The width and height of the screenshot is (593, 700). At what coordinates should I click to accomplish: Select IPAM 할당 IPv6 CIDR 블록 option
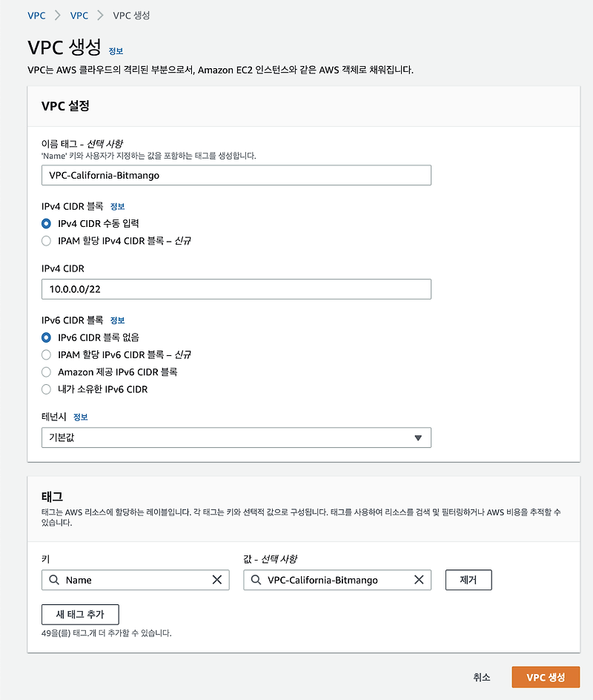click(46, 354)
